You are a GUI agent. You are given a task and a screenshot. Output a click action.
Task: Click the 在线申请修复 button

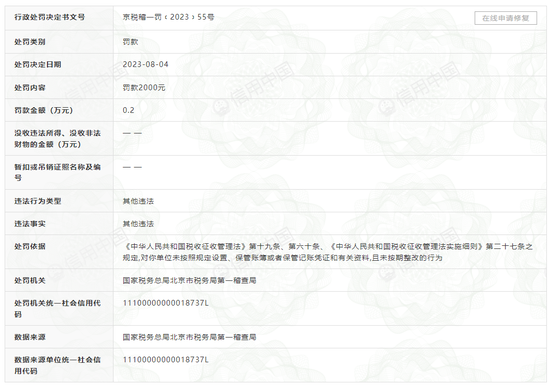(x=505, y=18)
